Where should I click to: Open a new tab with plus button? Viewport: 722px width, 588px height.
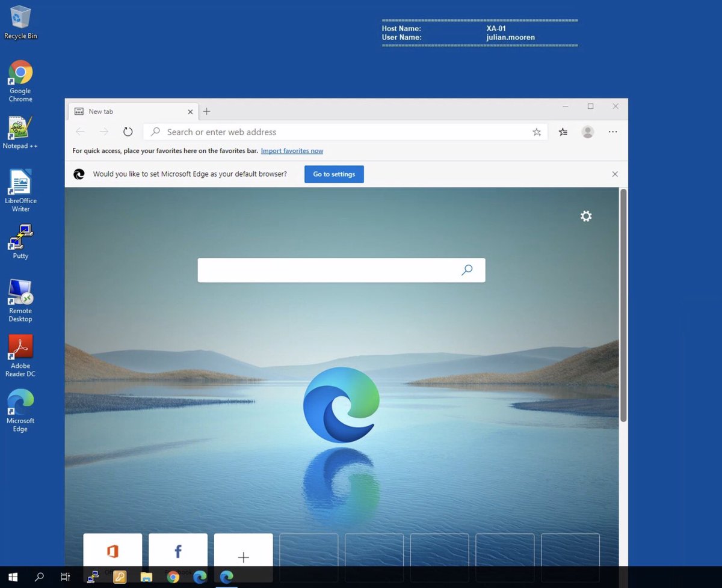point(206,111)
